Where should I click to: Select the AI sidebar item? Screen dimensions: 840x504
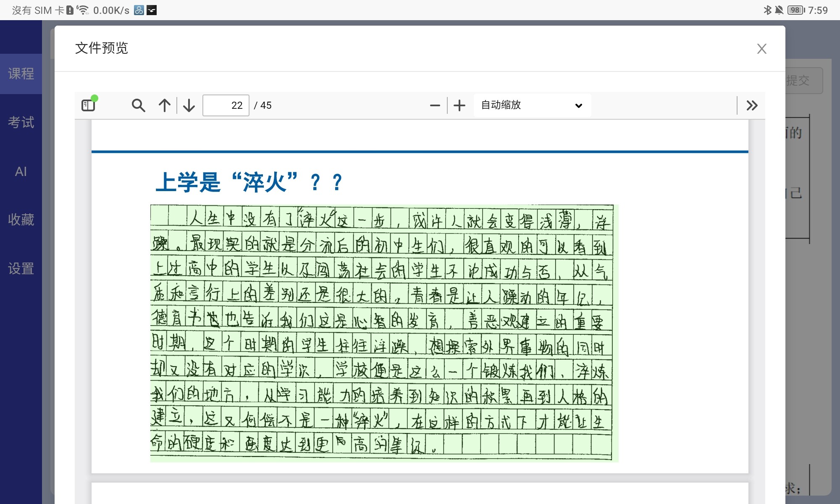21,171
